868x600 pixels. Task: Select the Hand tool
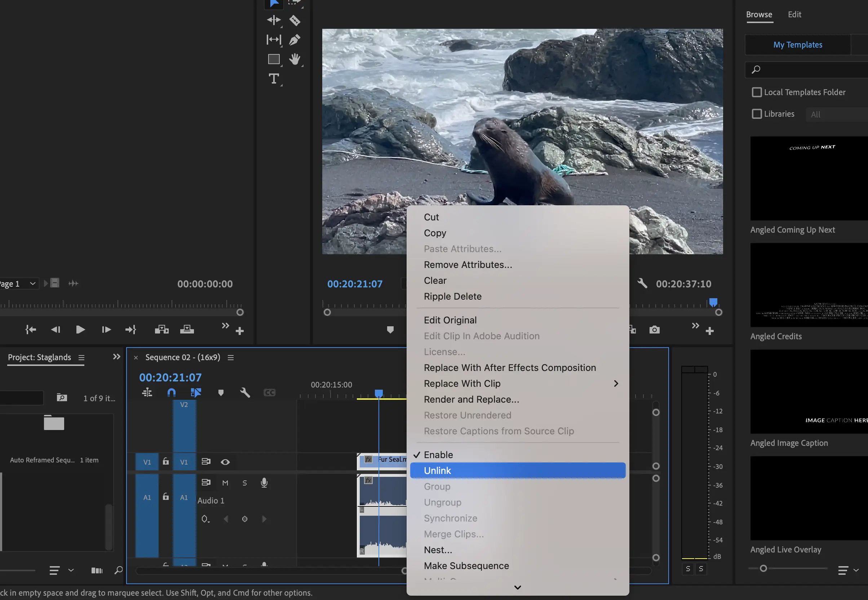tap(294, 59)
